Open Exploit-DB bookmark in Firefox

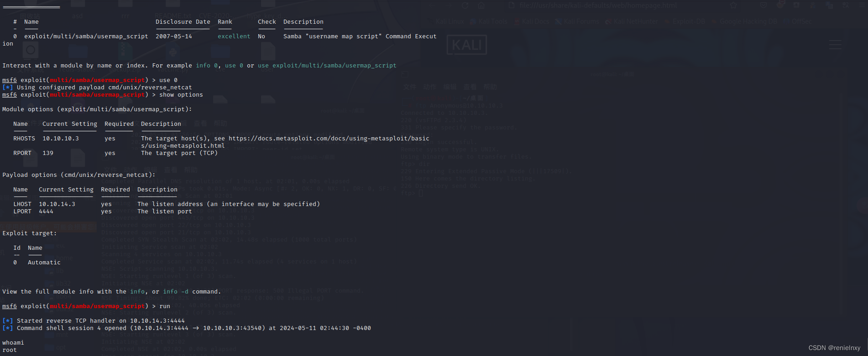coord(685,21)
